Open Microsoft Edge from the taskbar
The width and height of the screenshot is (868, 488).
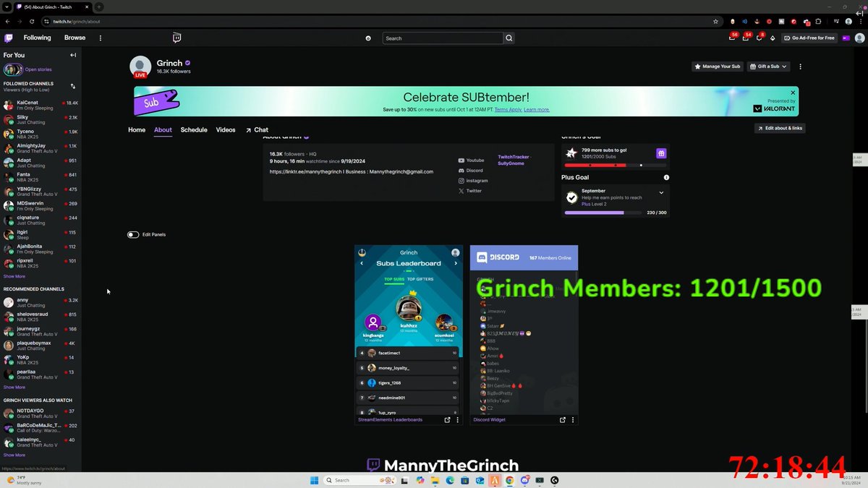coord(449,480)
